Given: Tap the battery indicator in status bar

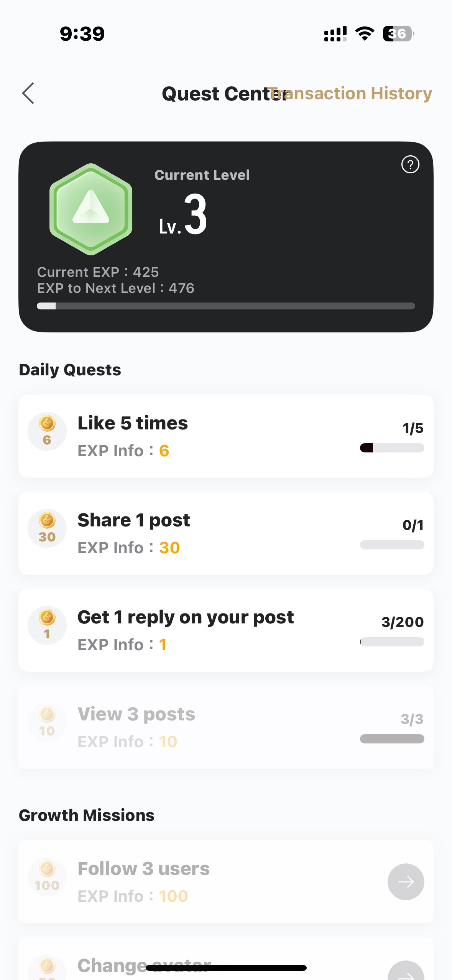Looking at the screenshot, I should [398, 34].
